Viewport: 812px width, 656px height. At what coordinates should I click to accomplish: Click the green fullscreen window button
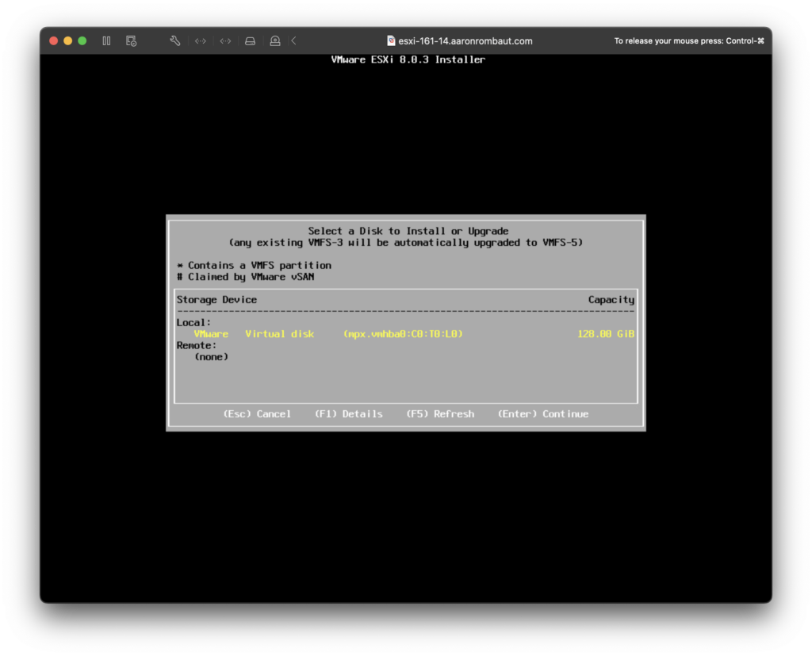click(x=82, y=40)
